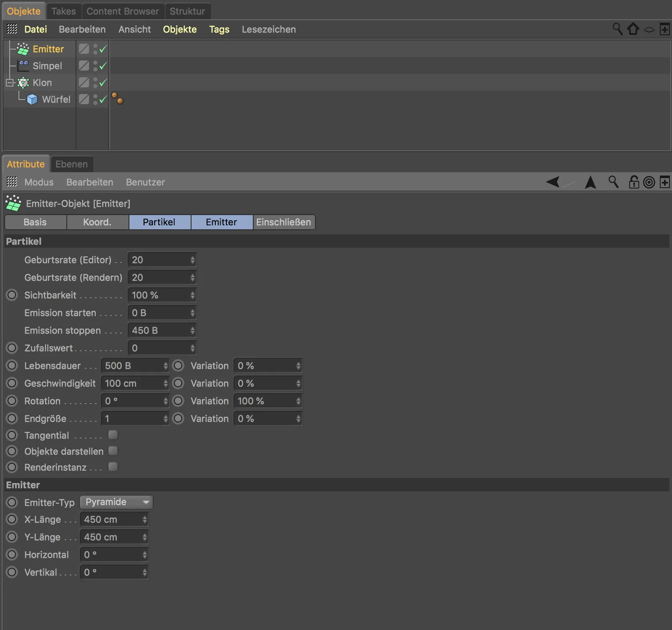
Task: Click the Simpel effector icon
Action: 23,66
